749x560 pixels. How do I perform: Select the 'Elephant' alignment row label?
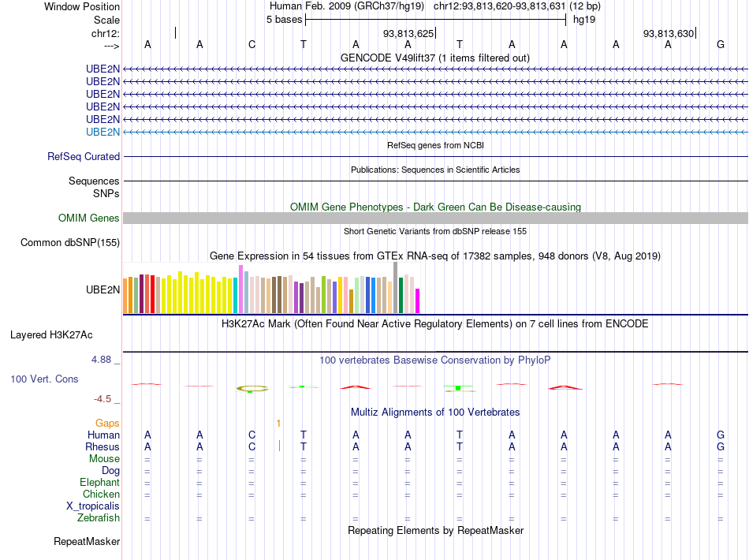(99, 482)
